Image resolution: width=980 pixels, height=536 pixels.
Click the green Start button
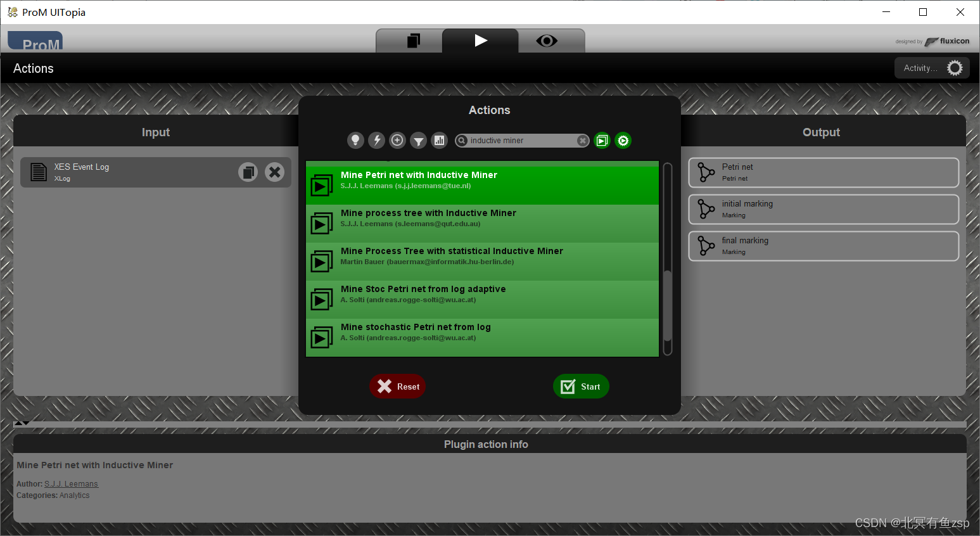point(581,386)
